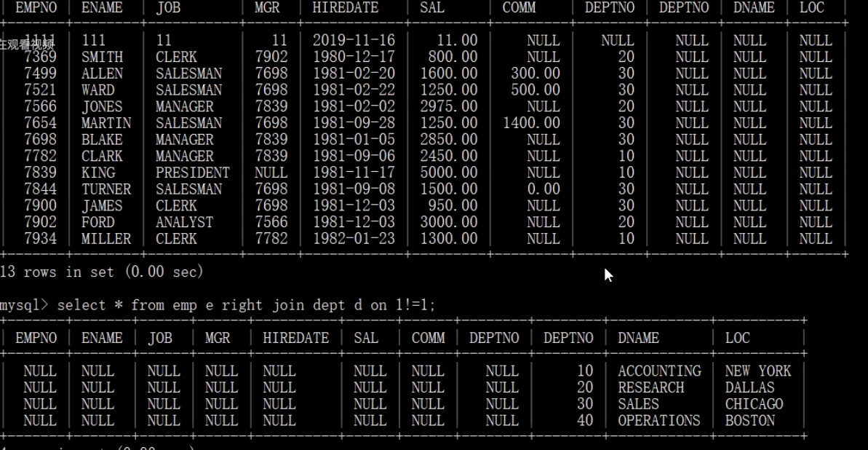Click hire date 1981-02-22
This screenshot has width=868, height=450.
pyautogui.click(x=354, y=90)
